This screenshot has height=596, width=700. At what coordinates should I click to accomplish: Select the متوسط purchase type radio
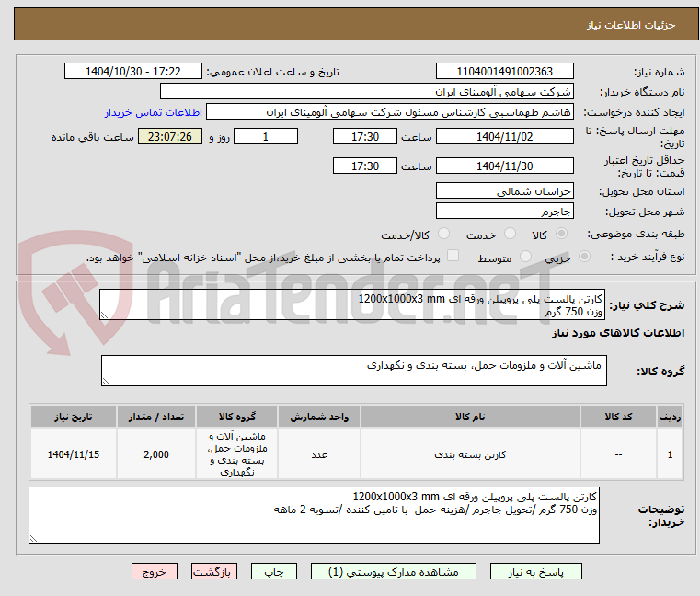pos(526,257)
